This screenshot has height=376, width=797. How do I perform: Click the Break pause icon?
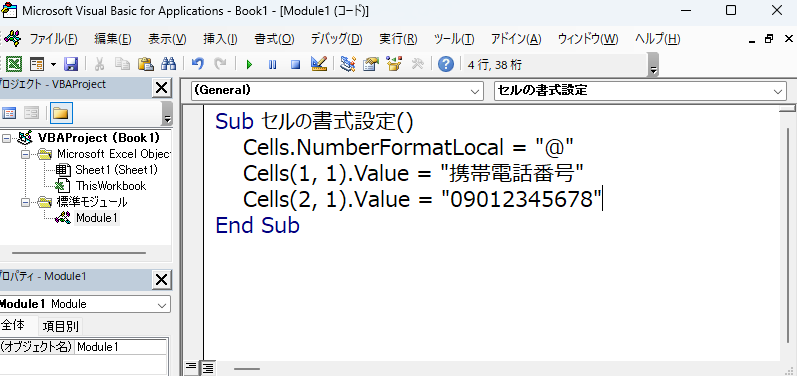coord(272,65)
